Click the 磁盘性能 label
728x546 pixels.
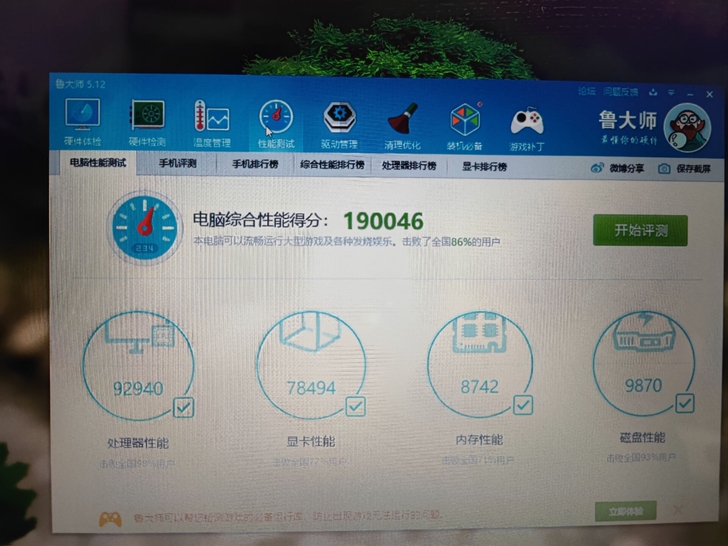coord(643,437)
